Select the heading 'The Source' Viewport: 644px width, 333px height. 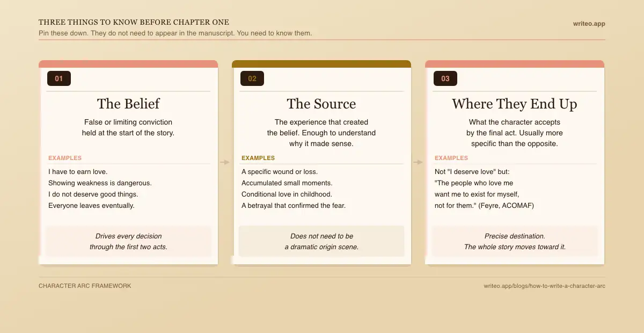(x=321, y=104)
